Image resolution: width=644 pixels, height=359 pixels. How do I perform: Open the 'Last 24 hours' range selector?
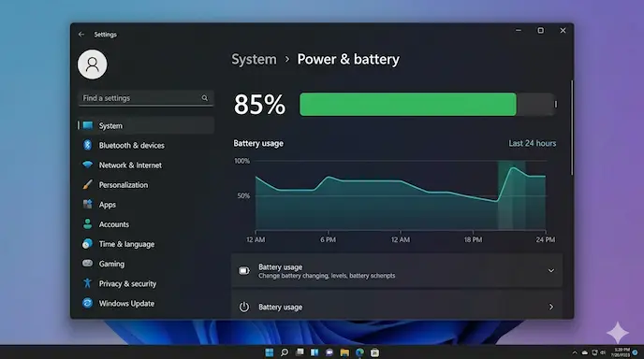(533, 143)
